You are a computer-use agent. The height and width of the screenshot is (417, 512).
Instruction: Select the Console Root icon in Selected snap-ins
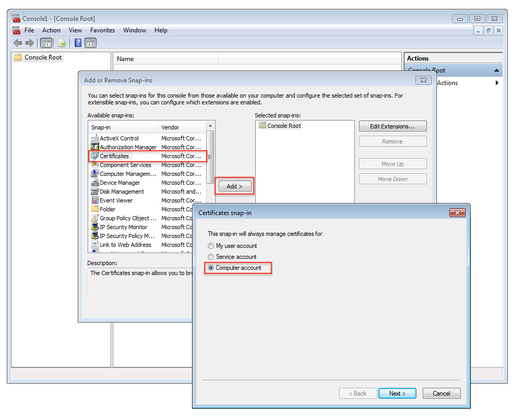coord(263,125)
